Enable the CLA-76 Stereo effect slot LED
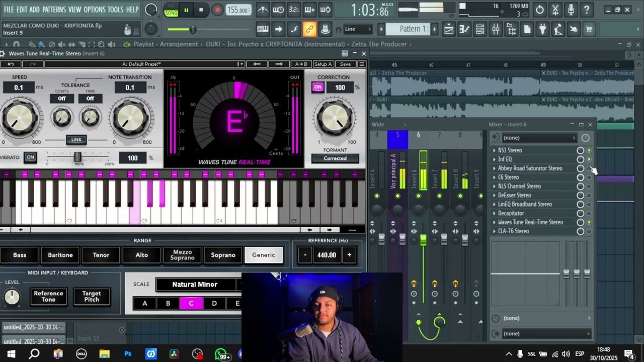Screen dimensions: 644x362 pyautogui.click(x=589, y=231)
